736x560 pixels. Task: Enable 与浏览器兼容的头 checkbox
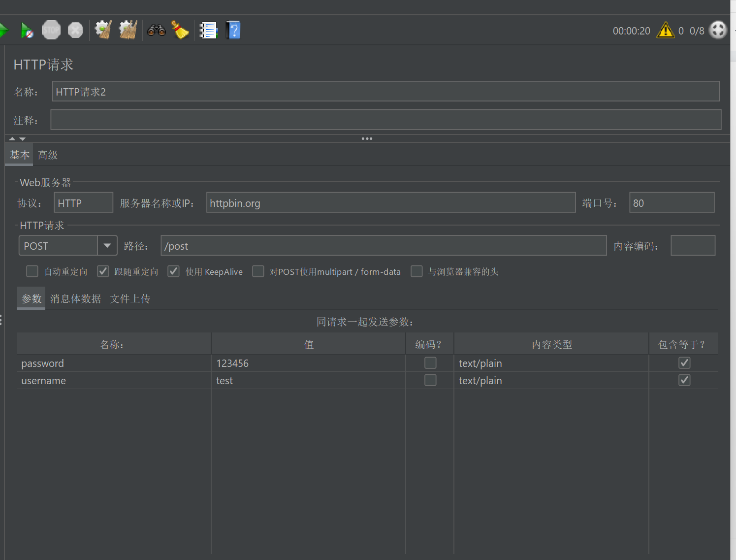coord(416,271)
